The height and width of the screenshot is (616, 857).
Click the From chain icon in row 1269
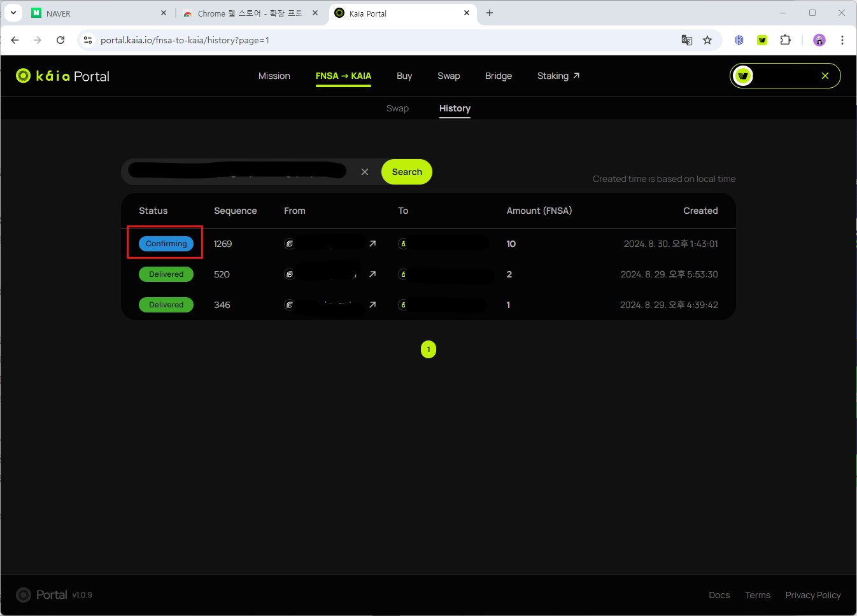click(289, 244)
